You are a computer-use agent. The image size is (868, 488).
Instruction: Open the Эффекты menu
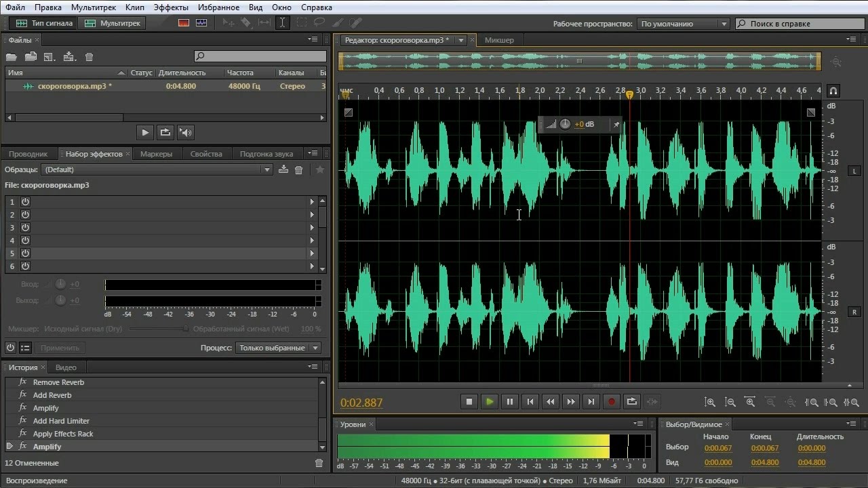pyautogui.click(x=171, y=7)
